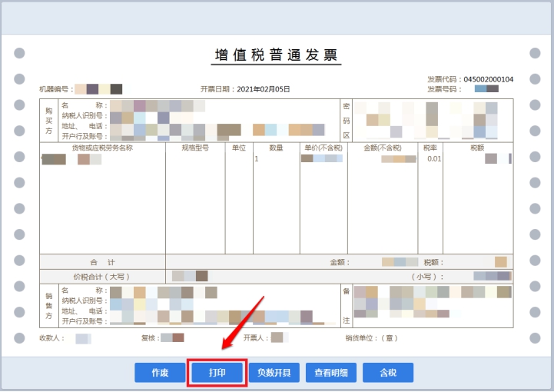
Task: Select the 数量 cell showing 1
Action: tap(257, 159)
